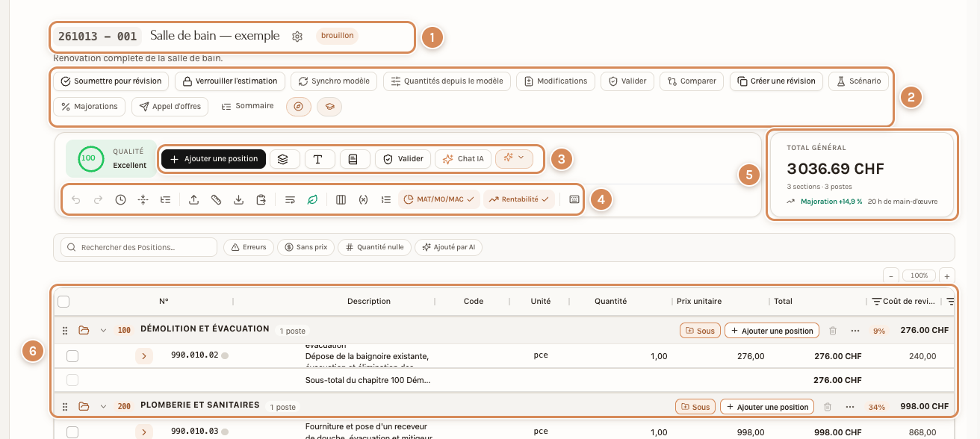
Task: Click the undo arrow in the toolbar
Action: point(75,199)
